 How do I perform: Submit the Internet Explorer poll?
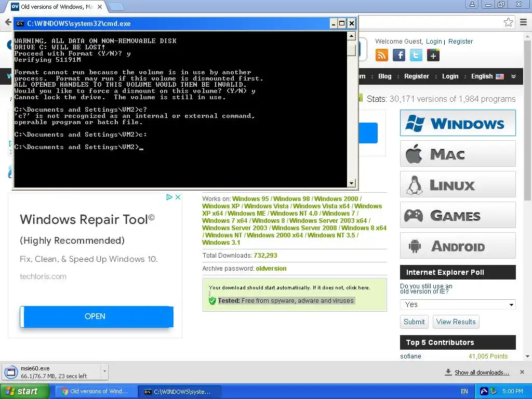tap(414, 322)
